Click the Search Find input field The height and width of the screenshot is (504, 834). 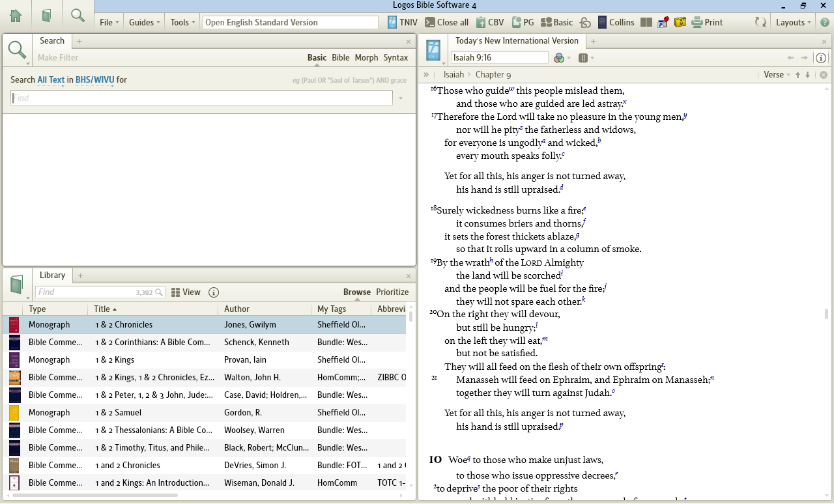201,98
